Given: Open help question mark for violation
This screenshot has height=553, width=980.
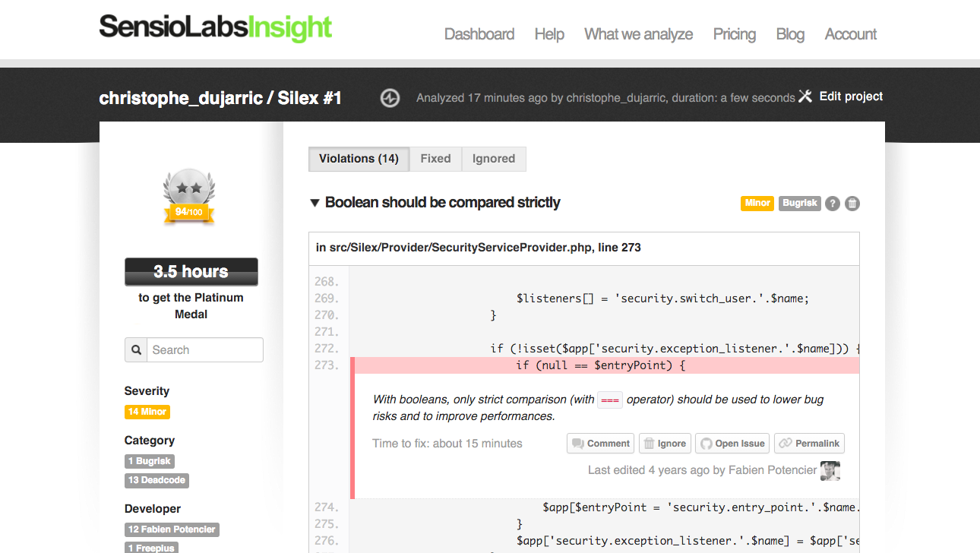Looking at the screenshot, I should click(x=833, y=204).
